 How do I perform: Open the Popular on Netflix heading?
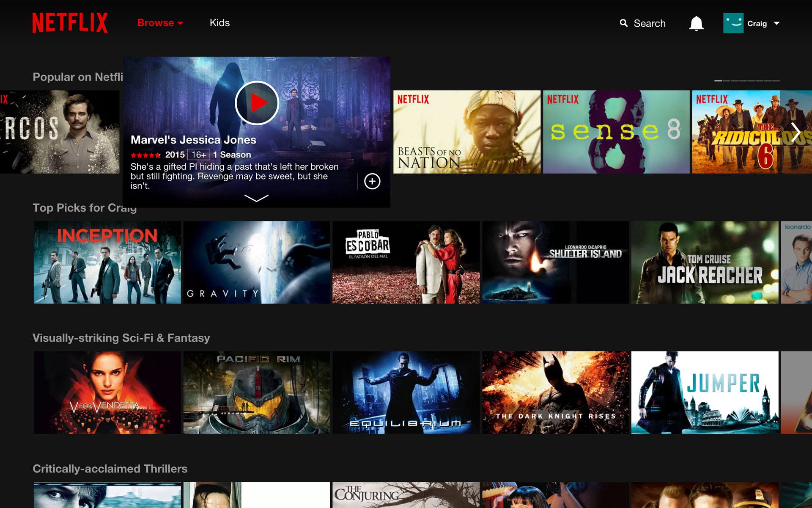pos(78,77)
